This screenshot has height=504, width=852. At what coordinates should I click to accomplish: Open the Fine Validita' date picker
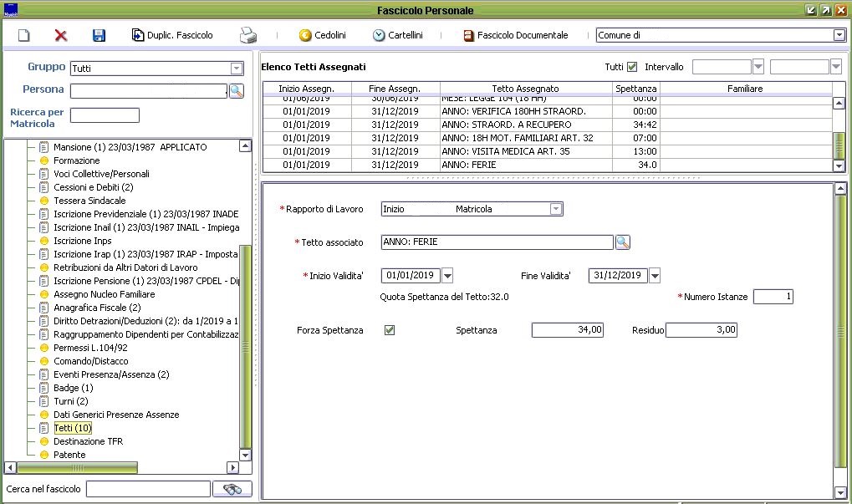point(655,276)
